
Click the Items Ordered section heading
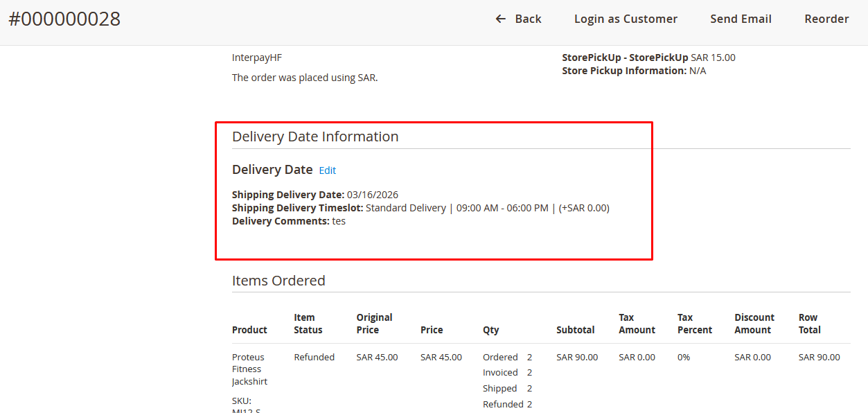(x=278, y=281)
